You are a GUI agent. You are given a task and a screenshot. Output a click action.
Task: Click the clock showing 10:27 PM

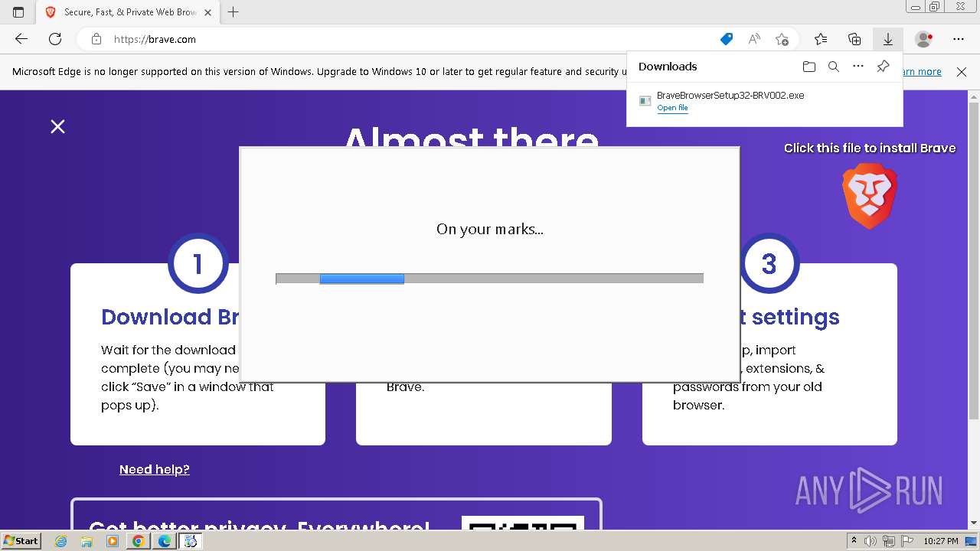pos(940,541)
